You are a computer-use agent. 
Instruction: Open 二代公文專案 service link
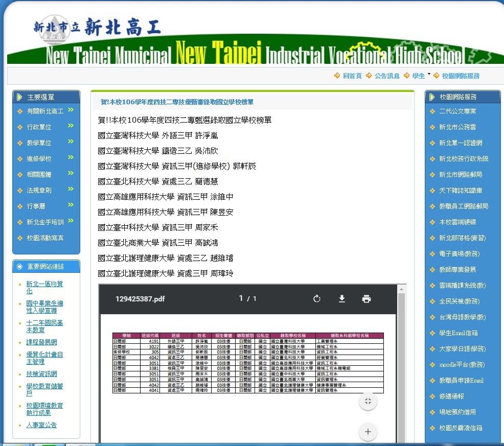[457, 111]
